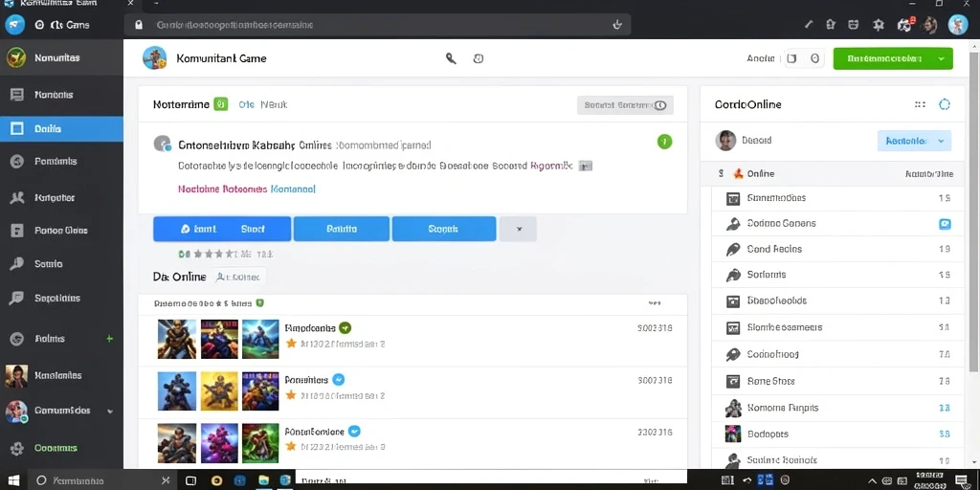Viewport: 980px width, 490px height.
Task: Click the gear icon in browser toolbar
Action: pos(879,25)
